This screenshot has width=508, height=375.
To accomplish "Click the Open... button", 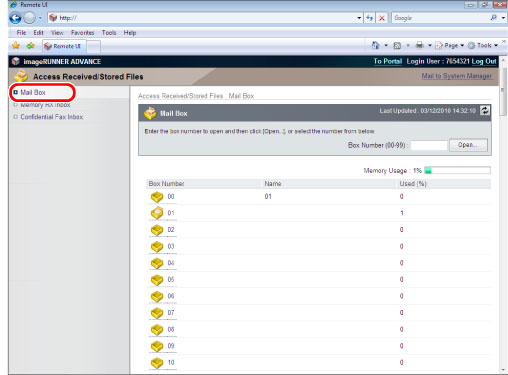I will [468, 145].
